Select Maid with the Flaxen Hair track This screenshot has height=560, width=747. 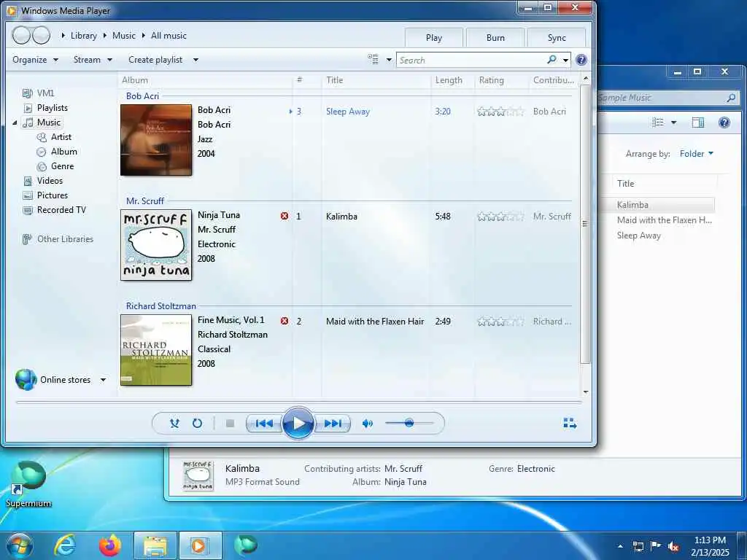tap(375, 322)
